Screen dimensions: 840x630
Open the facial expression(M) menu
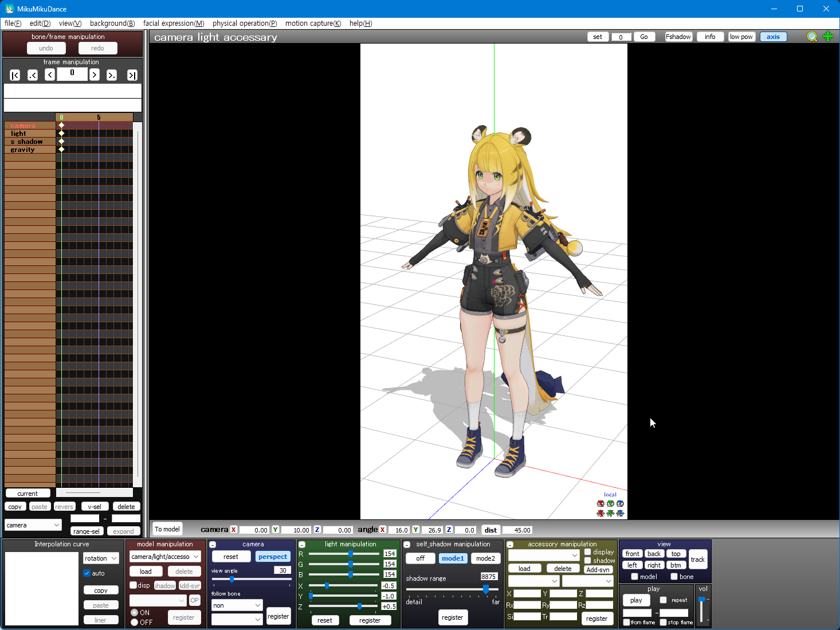pos(174,24)
